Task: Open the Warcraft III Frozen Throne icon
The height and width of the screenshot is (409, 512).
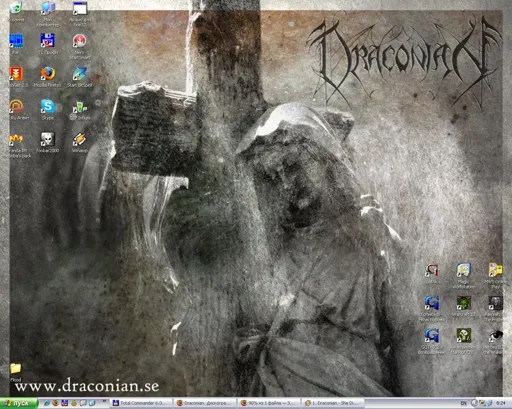Action: (x=495, y=303)
